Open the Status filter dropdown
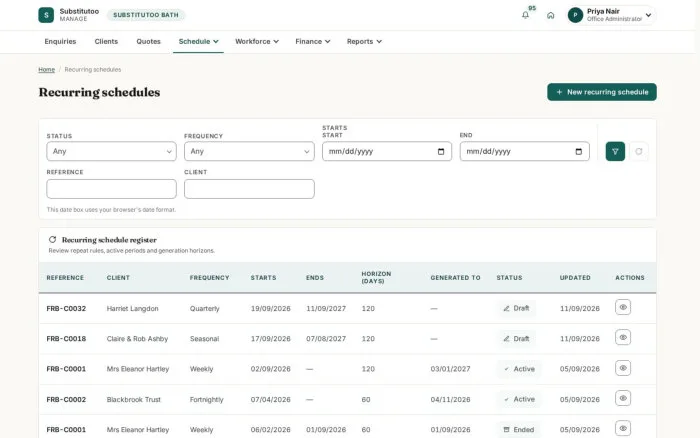Viewport: 700px width, 438px height. pyautogui.click(x=111, y=151)
